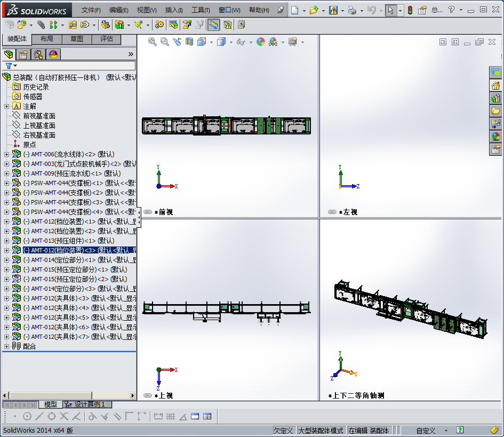Open File Explorer in task pane
Screen dimensions: 504x437
tap(495, 111)
